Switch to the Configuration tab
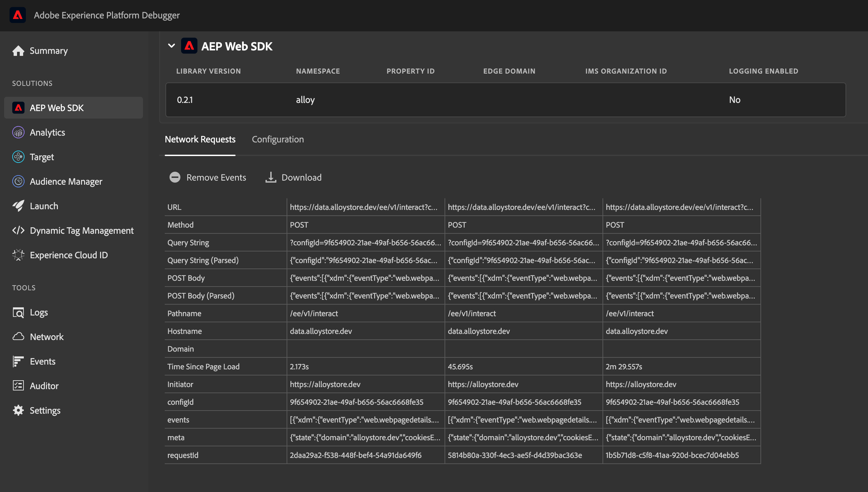The image size is (868, 492). tap(278, 139)
